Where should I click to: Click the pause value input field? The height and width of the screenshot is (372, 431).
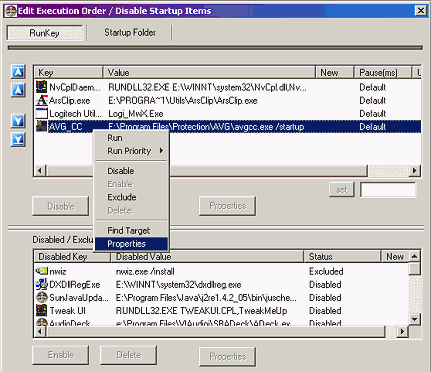pyautogui.click(x=388, y=190)
